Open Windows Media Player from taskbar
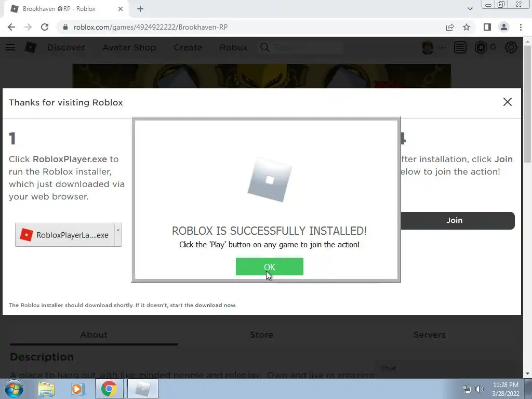The height and width of the screenshot is (399, 532). click(x=78, y=389)
